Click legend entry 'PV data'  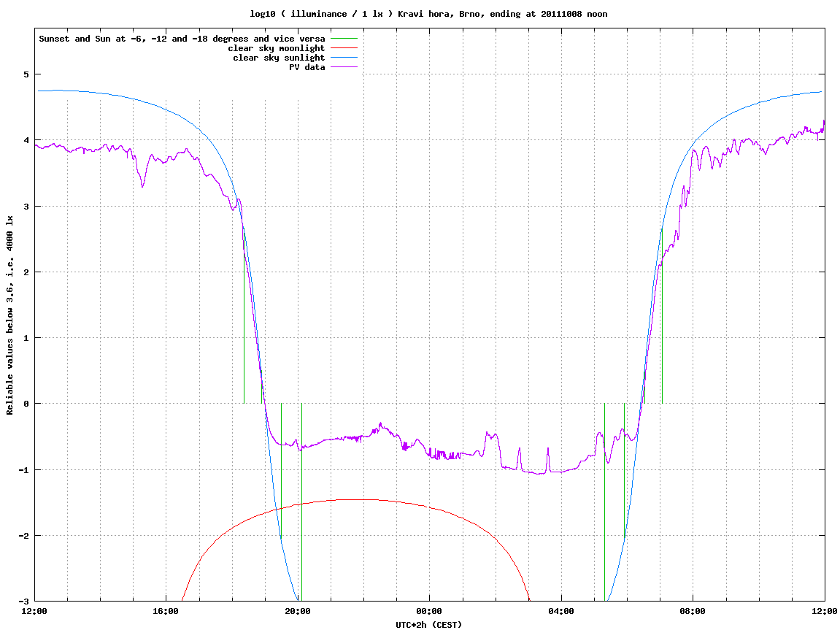click(x=307, y=67)
